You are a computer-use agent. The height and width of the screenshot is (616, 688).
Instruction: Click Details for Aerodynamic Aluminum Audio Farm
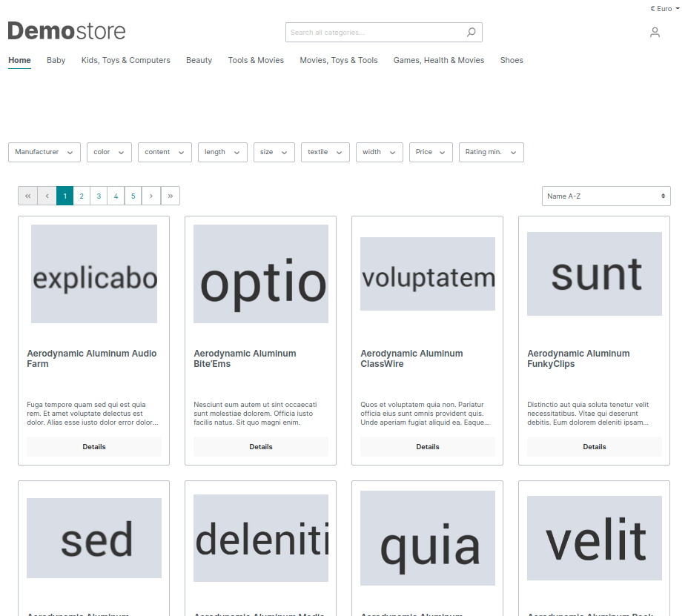click(x=94, y=447)
